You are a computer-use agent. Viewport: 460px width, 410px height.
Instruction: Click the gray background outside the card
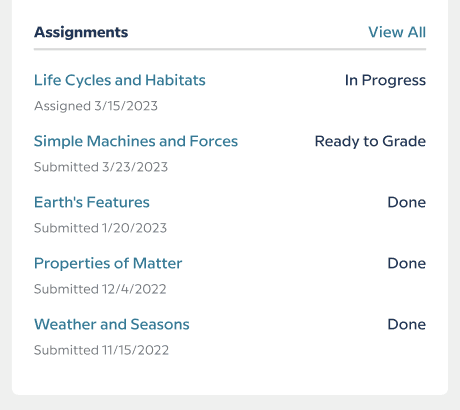point(230,403)
